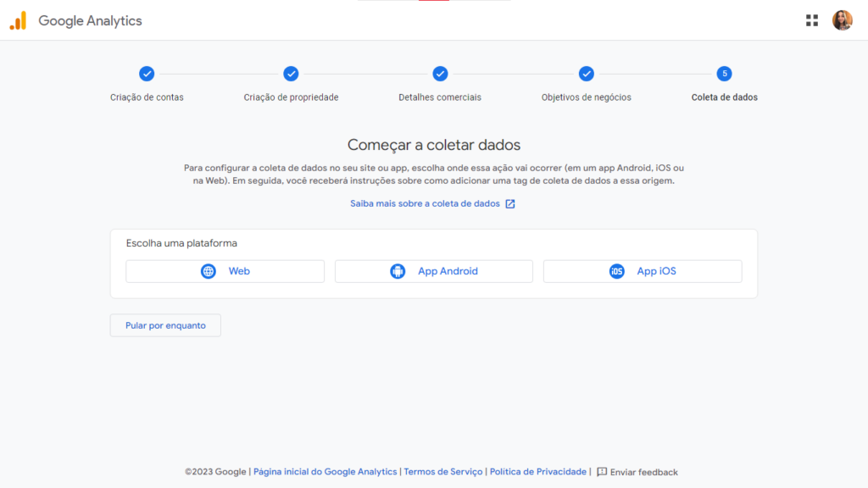
Task: Click the ©2023 Google footer text
Action: click(215, 471)
